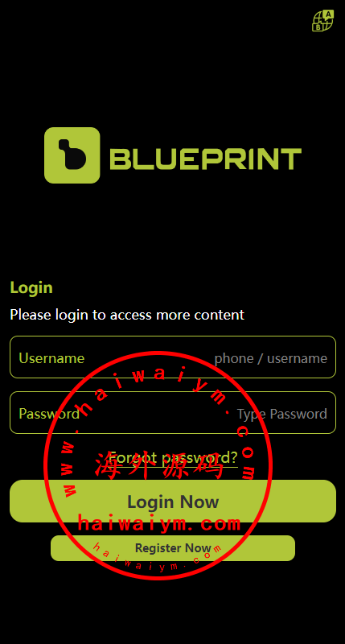This screenshot has height=644, width=345.
Task: Open the language translation icon
Action: click(322, 21)
